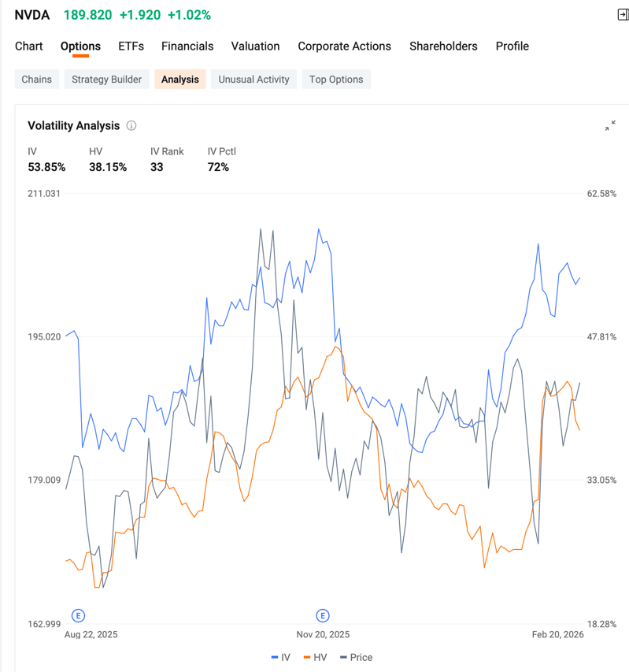Switch to the ETFs tab

(131, 46)
